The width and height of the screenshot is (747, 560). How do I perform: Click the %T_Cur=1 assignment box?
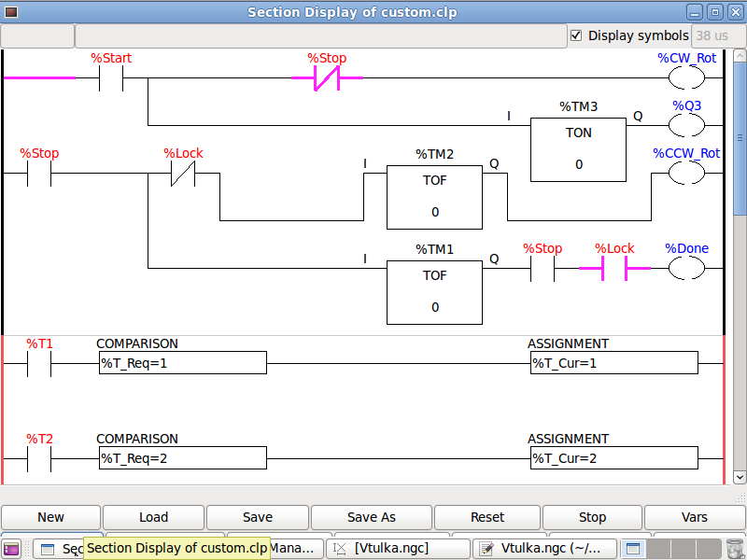[614, 363]
